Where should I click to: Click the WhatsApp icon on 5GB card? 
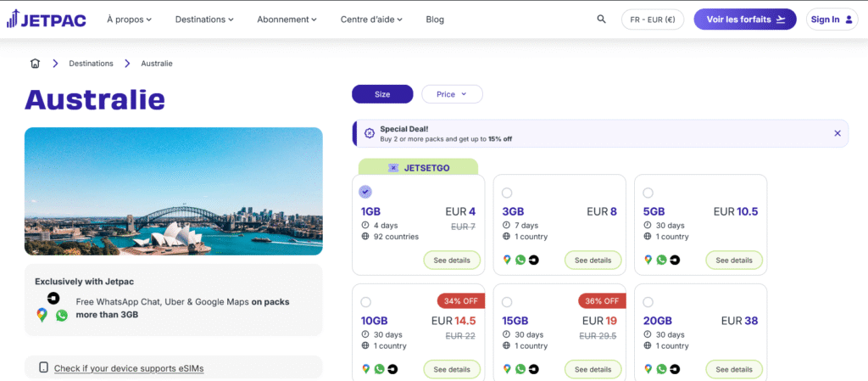(661, 260)
